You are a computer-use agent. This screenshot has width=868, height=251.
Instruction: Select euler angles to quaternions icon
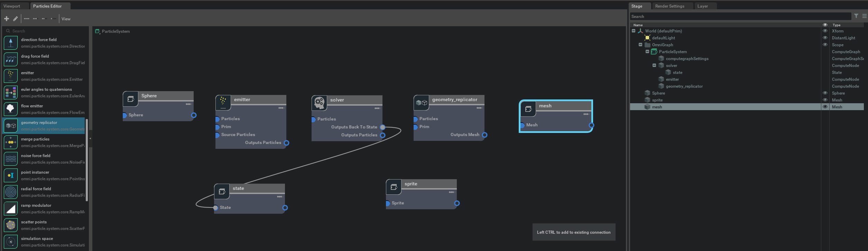(11, 93)
